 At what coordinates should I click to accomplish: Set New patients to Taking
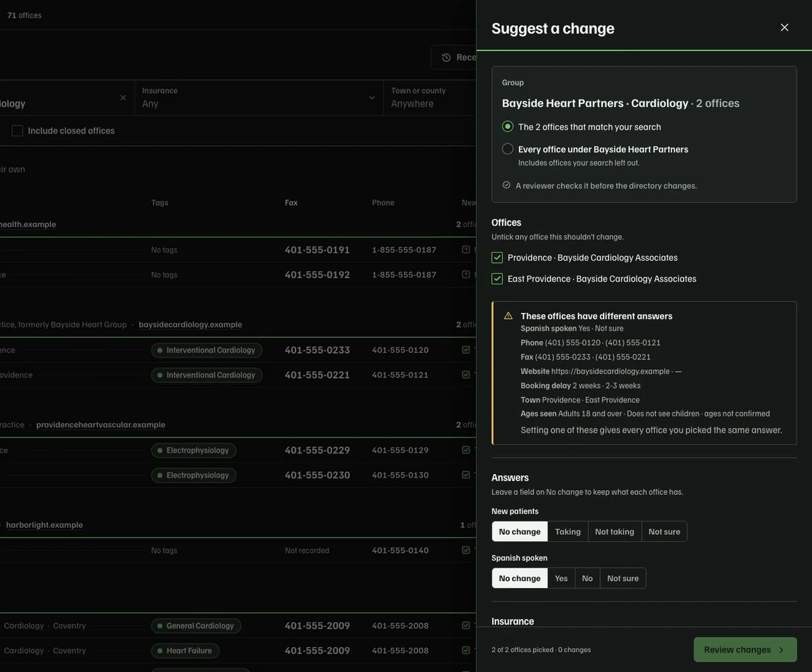568,532
